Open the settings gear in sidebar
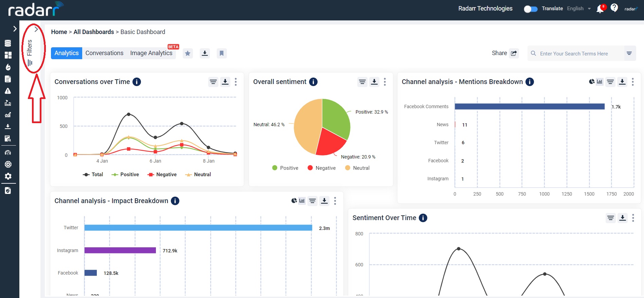The image size is (644, 298). (8, 176)
